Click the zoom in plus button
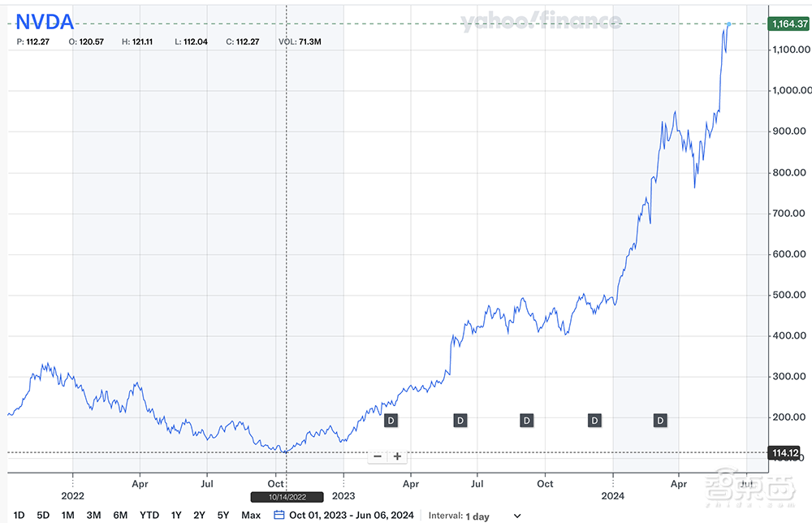 (397, 456)
